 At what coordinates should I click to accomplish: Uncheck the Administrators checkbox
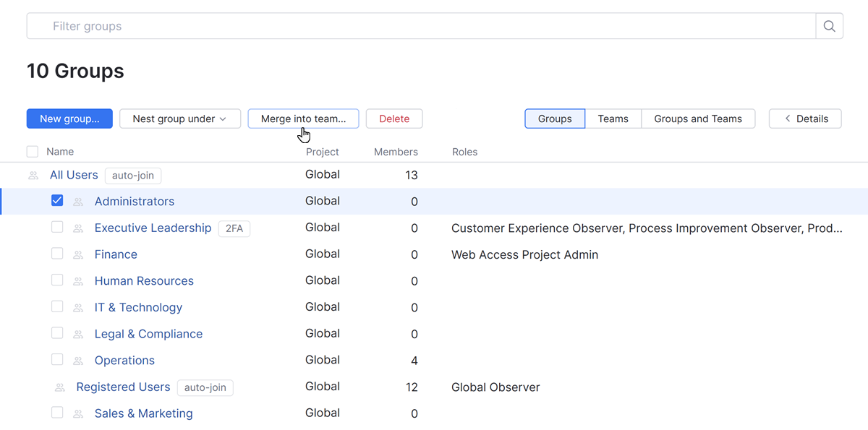coord(57,201)
